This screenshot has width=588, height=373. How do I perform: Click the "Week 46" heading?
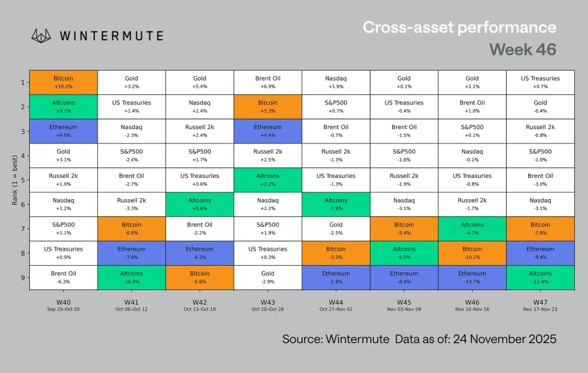click(523, 49)
